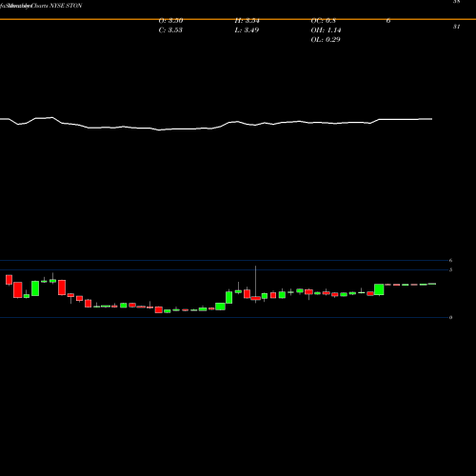Screen dimensions: 476x476
Task: Select the OH: 1.14 readout
Action: point(326,30)
